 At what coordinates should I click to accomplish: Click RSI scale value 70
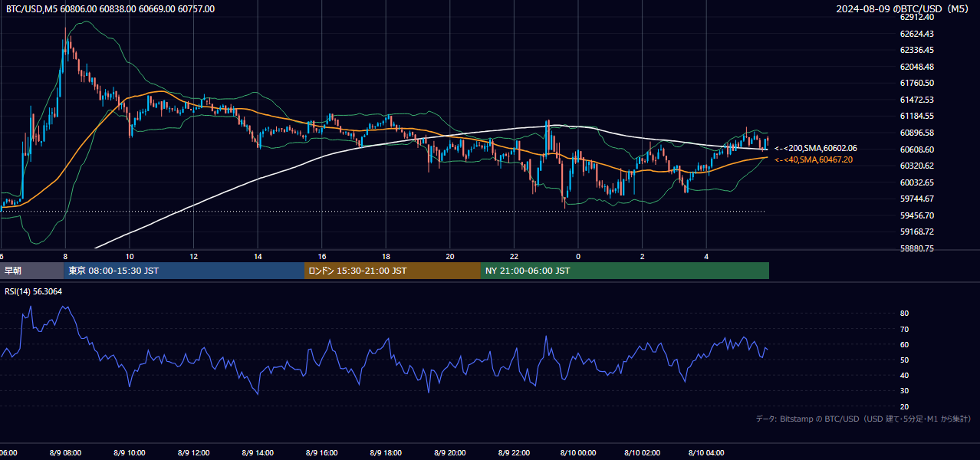(905, 329)
